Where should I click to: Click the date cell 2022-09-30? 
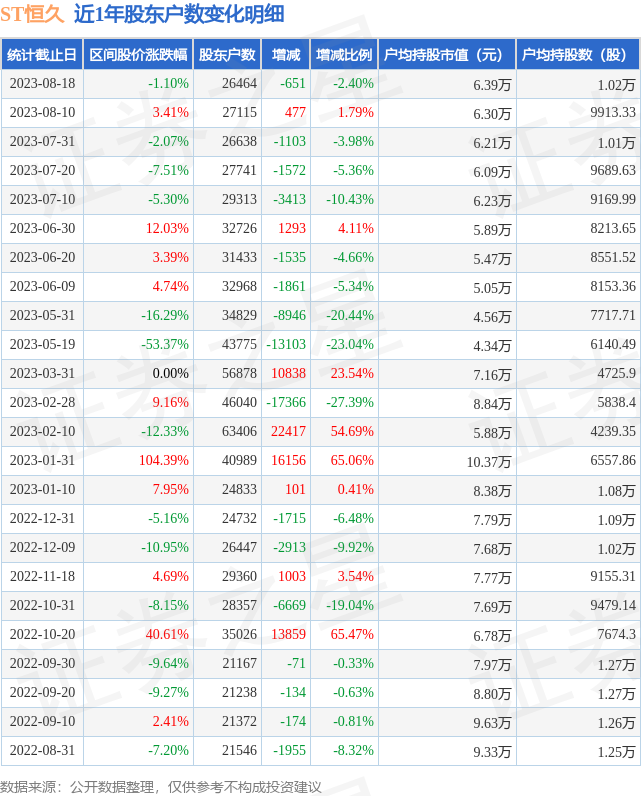point(42,663)
